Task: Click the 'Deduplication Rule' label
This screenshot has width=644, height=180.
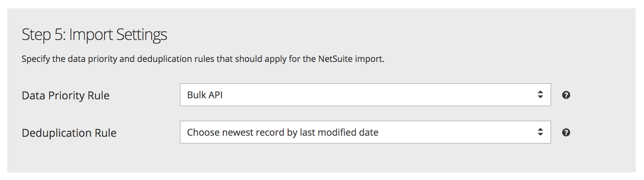Action: pos(69,133)
